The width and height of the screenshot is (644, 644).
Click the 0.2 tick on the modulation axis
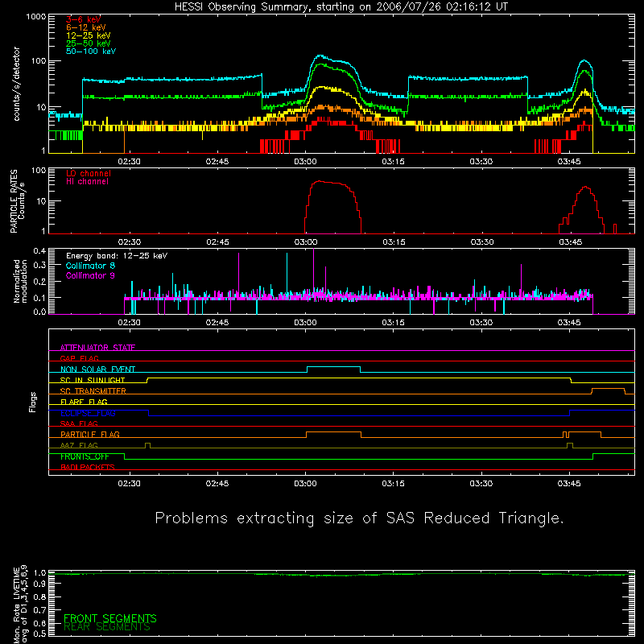click(39, 282)
